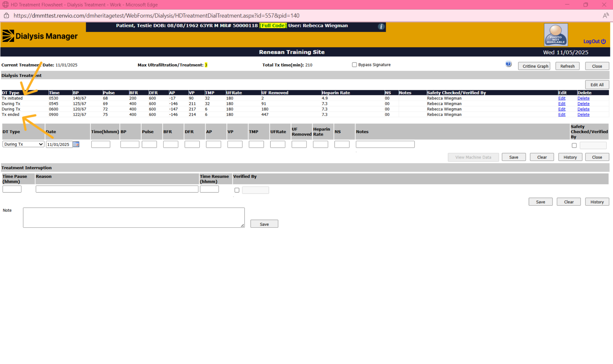Save the Note text
613x364 pixels.
point(264,224)
